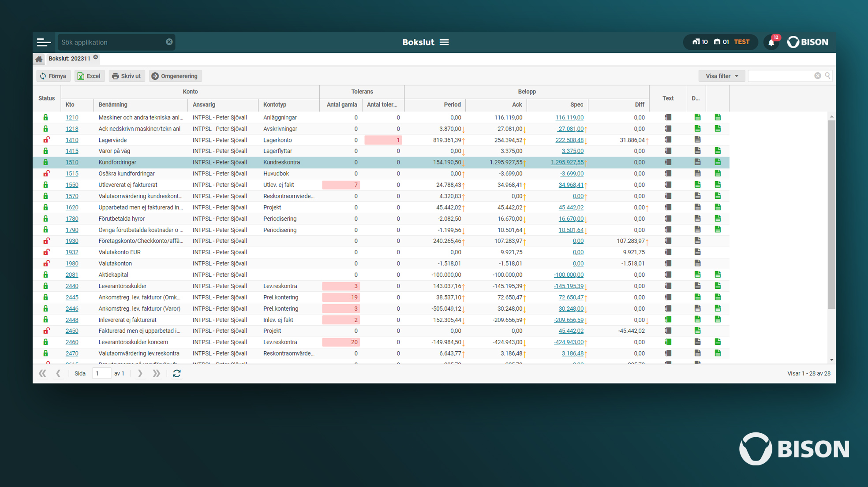
Task: Toggle unlocked status for account 1932
Action: [46, 252]
